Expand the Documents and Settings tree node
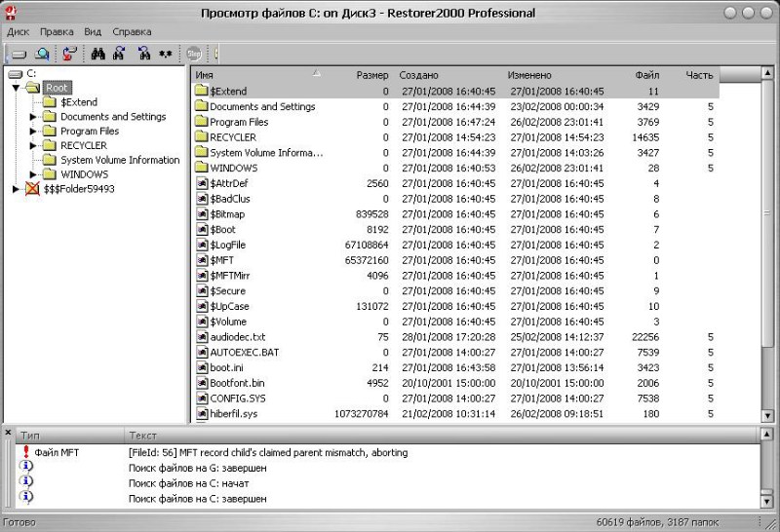Viewport: 780px width, 532px height. click(x=33, y=117)
